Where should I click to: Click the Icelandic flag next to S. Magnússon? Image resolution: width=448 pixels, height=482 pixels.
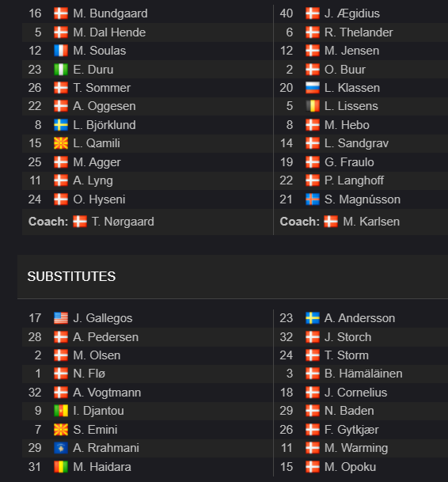313,199
